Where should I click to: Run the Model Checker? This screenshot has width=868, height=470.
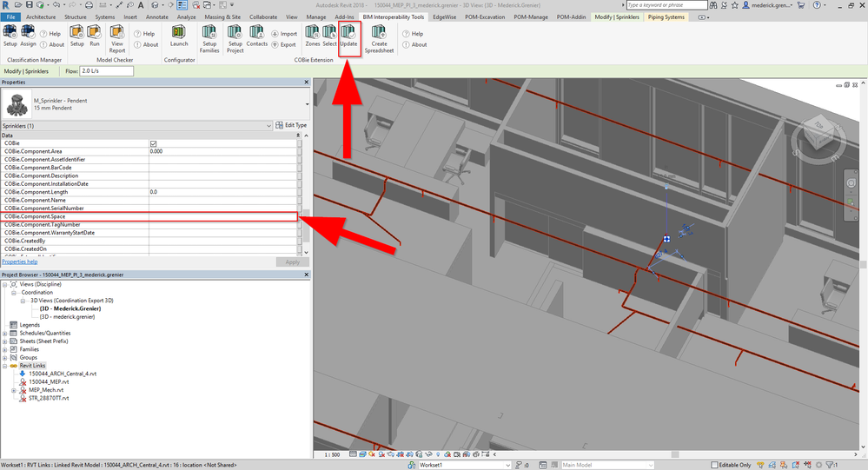(x=95, y=36)
